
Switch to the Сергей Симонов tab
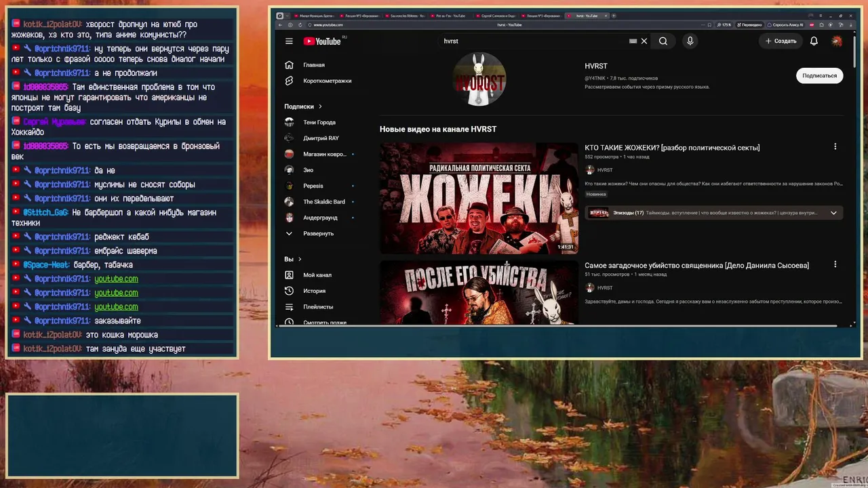click(496, 16)
